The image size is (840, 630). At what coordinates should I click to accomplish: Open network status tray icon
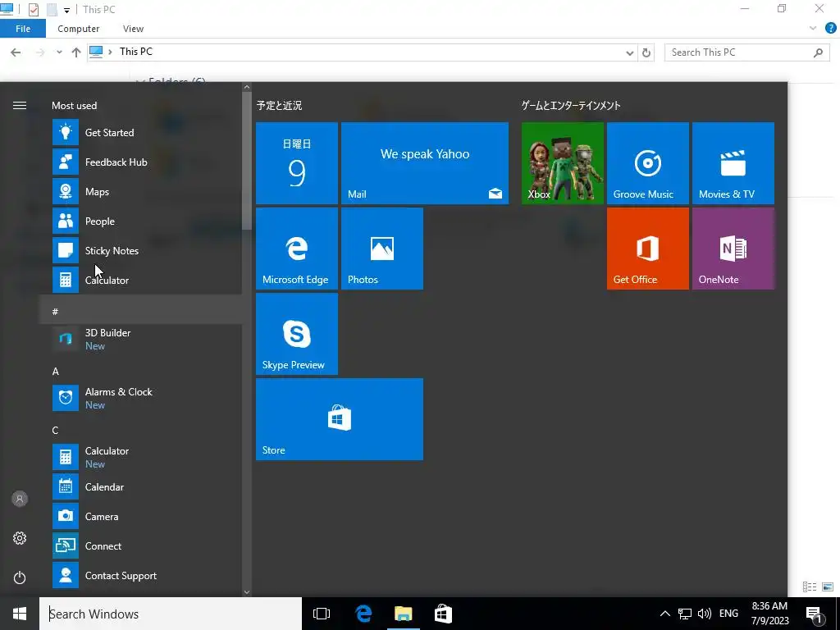(685, 614)
